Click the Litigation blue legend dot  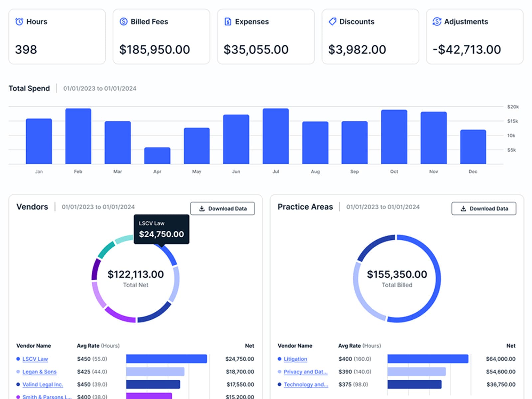(x=279, y=359)
